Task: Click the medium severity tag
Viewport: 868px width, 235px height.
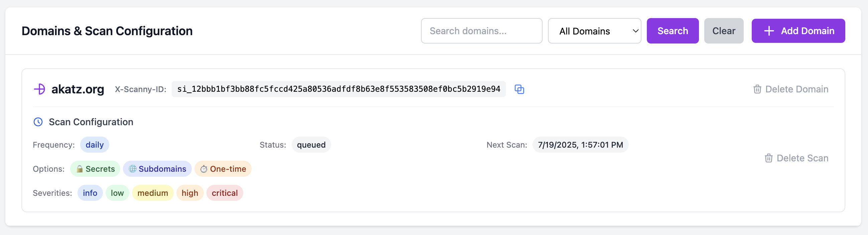Action: 153,193
